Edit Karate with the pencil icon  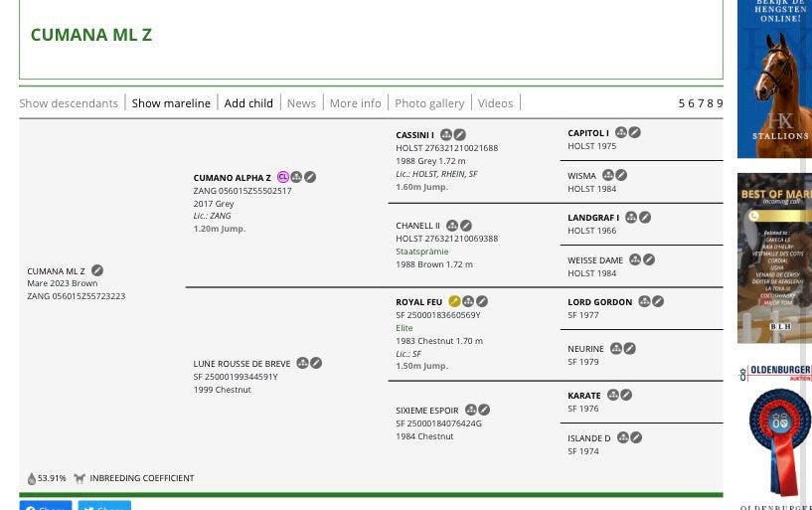[x=626, y=395]
